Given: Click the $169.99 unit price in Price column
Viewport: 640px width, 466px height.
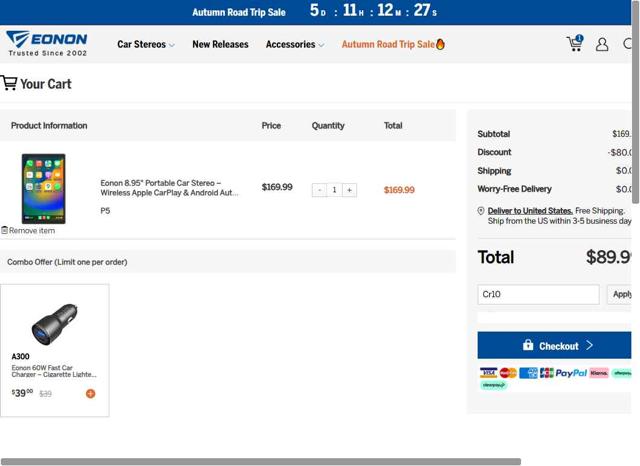Looking at the screenshot, I should [x=277, y=187].
